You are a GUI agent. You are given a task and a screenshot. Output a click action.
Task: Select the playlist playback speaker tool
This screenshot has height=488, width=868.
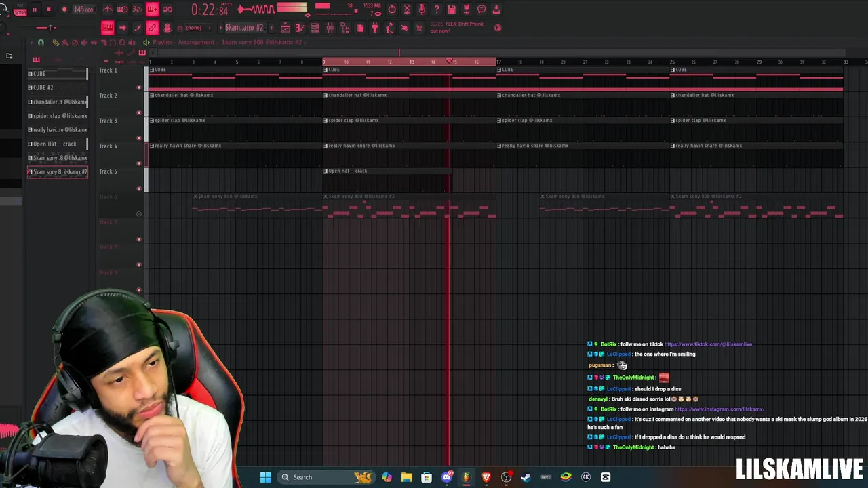(132, 43)
